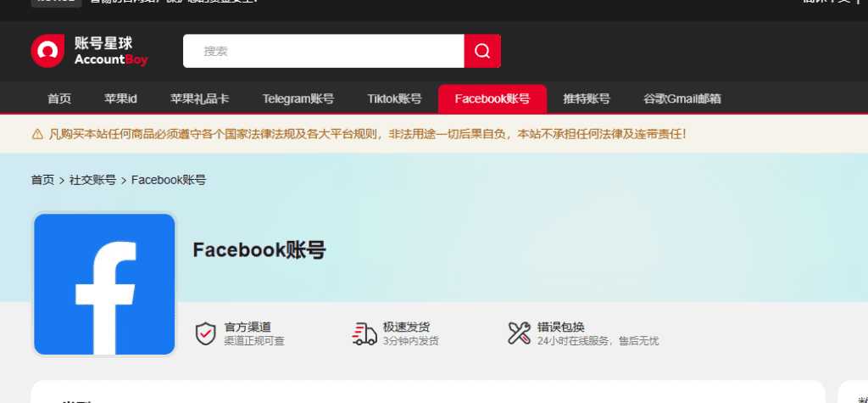Click the red search magnifier button

pos(482,51)
